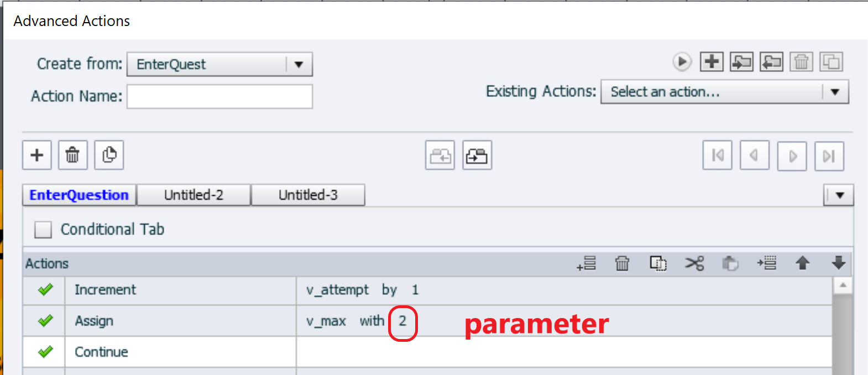This screenshot has height=375, width=868.
Task: Click the remove decision trash icon
Action: (72, 155)
